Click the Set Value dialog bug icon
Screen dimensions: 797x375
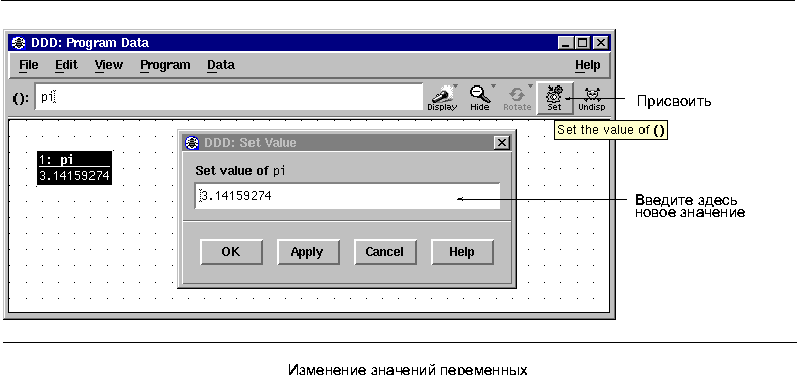coord(192,143)
